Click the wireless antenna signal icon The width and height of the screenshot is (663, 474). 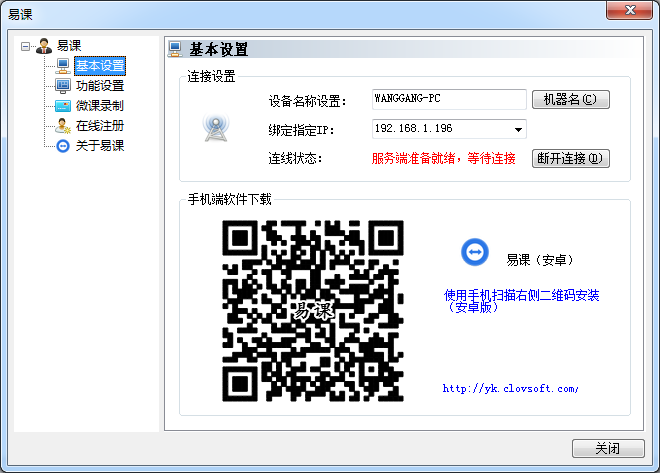216,127
